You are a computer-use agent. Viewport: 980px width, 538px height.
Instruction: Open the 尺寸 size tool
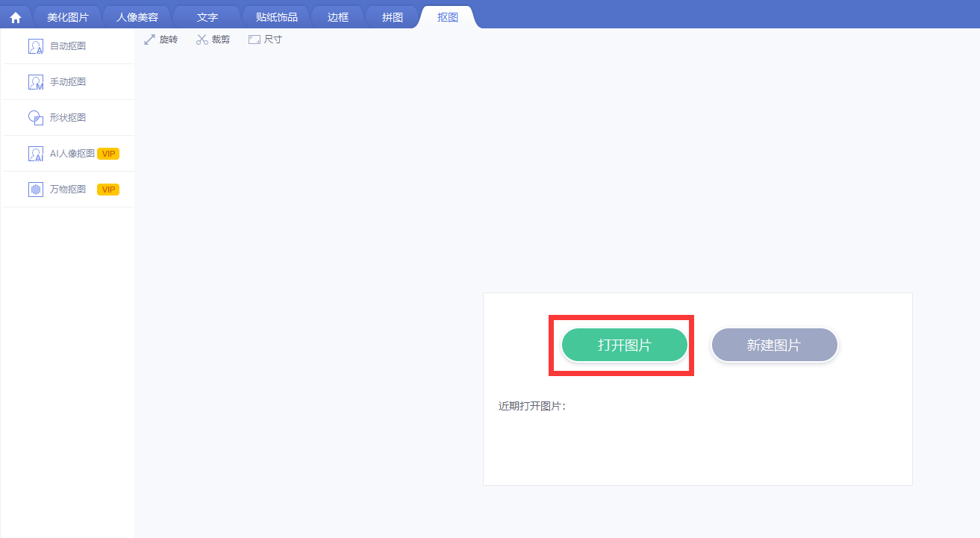266,40
